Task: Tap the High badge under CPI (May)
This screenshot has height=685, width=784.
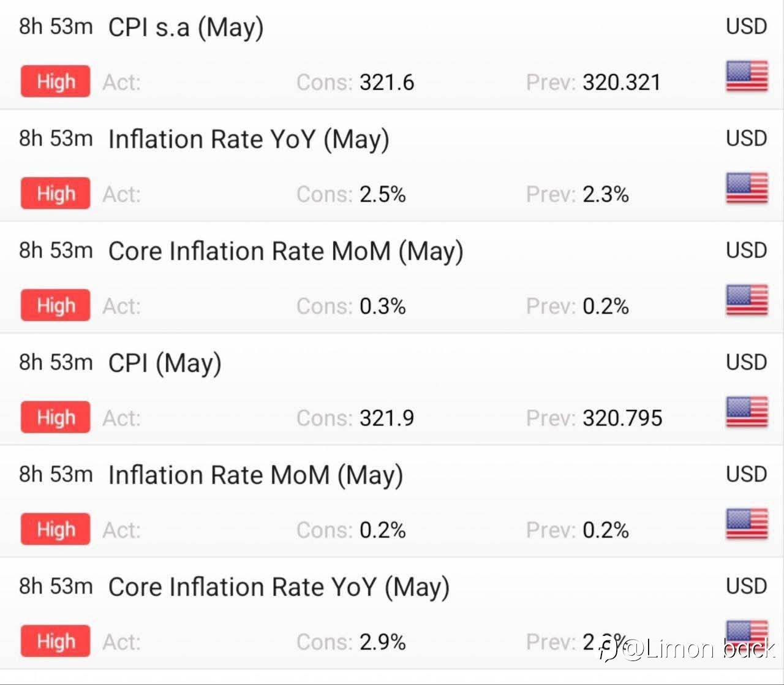Action: 55,417
